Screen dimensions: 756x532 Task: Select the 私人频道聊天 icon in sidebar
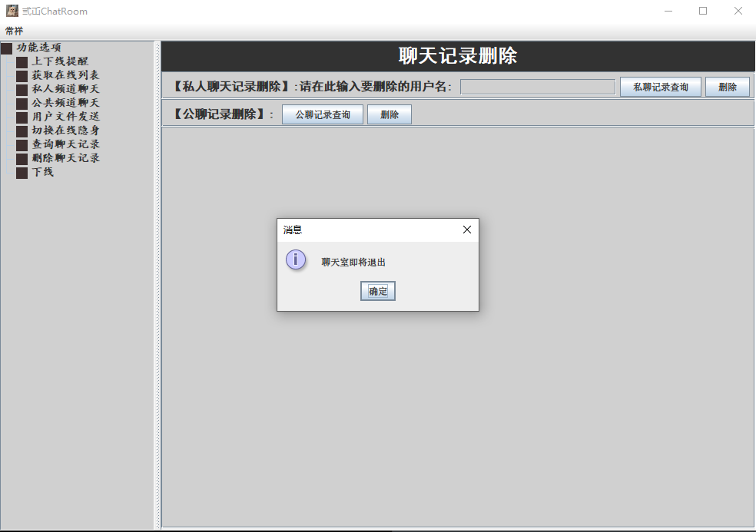pos(22,89)
